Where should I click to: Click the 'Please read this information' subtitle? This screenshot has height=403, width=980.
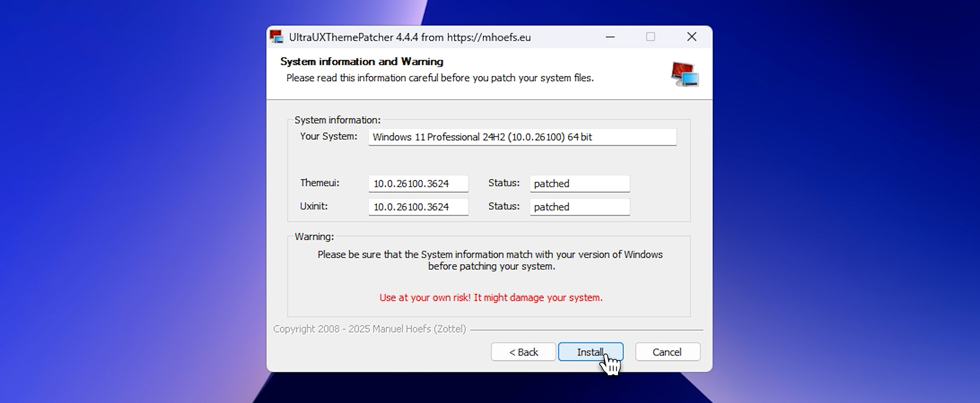pos(439,78)
